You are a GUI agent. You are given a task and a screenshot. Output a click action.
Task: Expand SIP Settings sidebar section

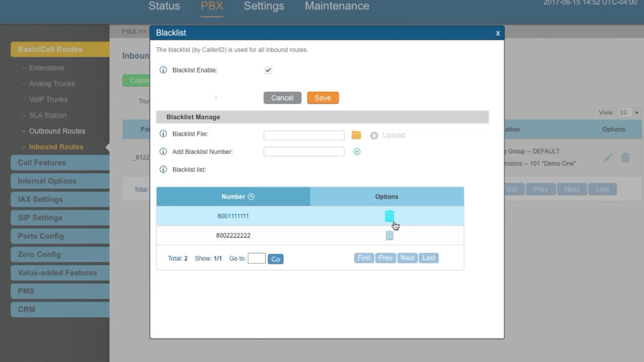click(60, 218)
